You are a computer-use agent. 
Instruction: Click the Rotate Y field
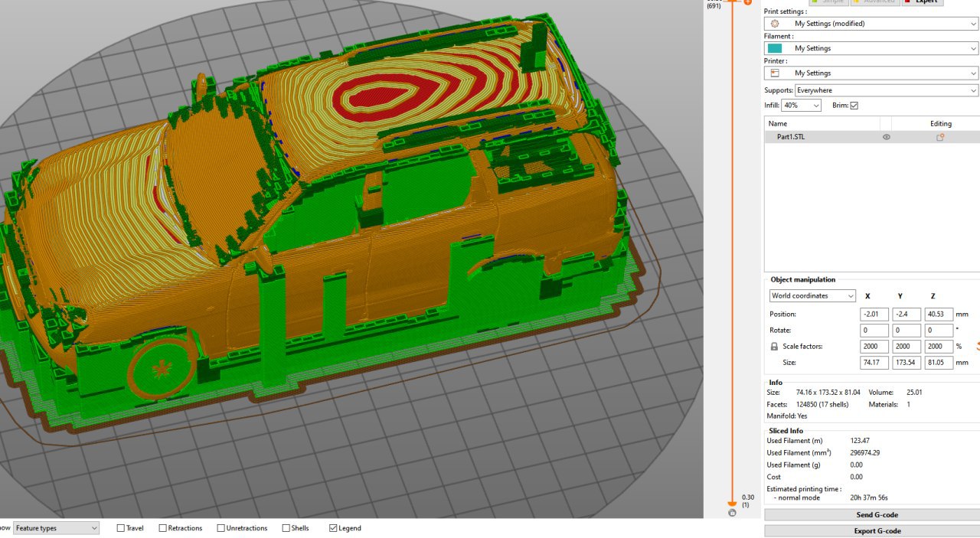pyautogui.click(x=906, y=331)
